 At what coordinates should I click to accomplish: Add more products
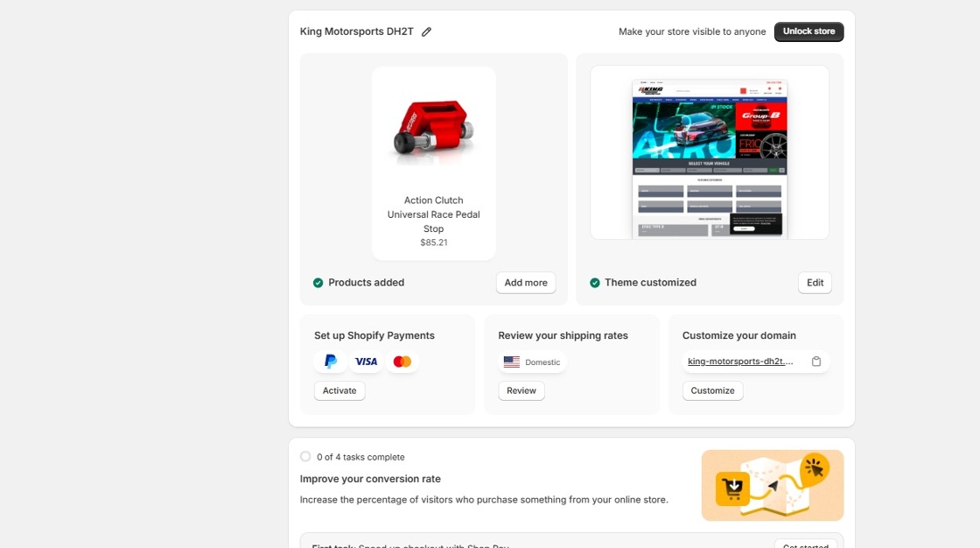pos(526,283)
